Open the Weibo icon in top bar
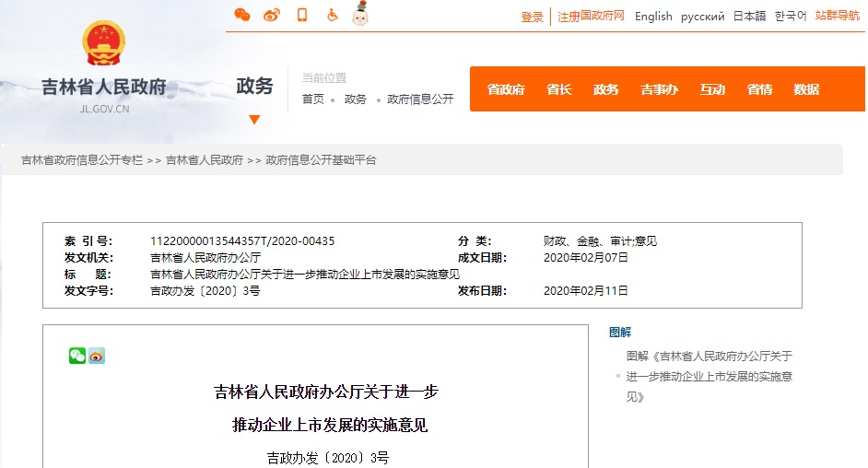Screen dimensions: 868x468 click(271, 15)
